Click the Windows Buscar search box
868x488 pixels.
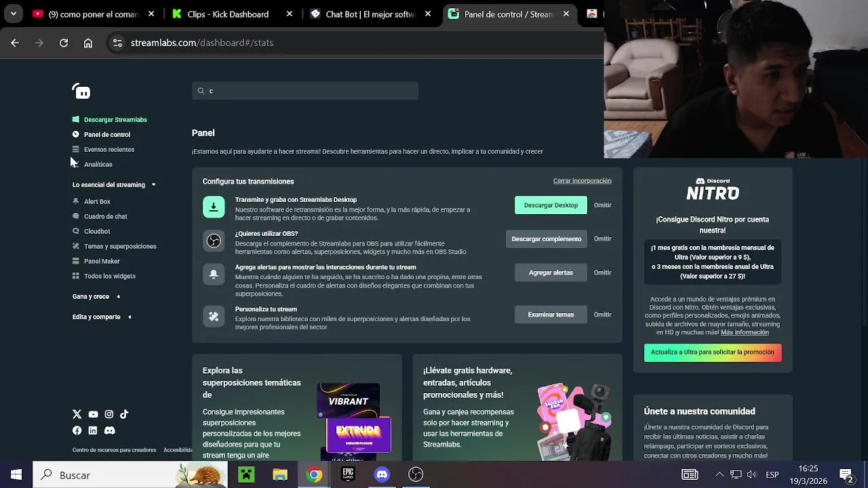point(129,474)
